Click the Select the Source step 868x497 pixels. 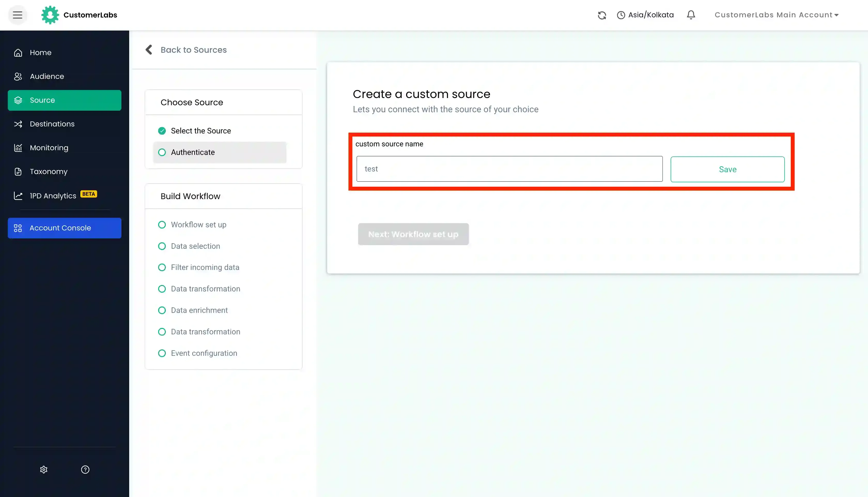pos(201,131)
